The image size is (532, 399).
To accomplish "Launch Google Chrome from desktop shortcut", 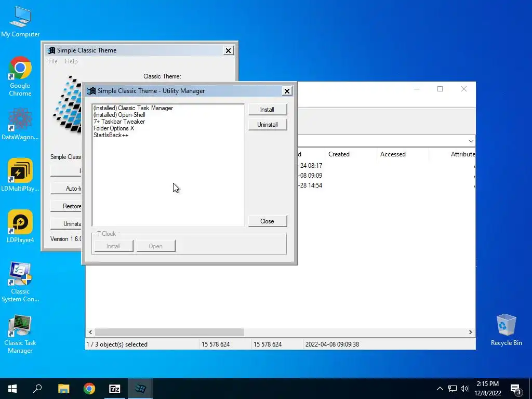I will 20,76.
